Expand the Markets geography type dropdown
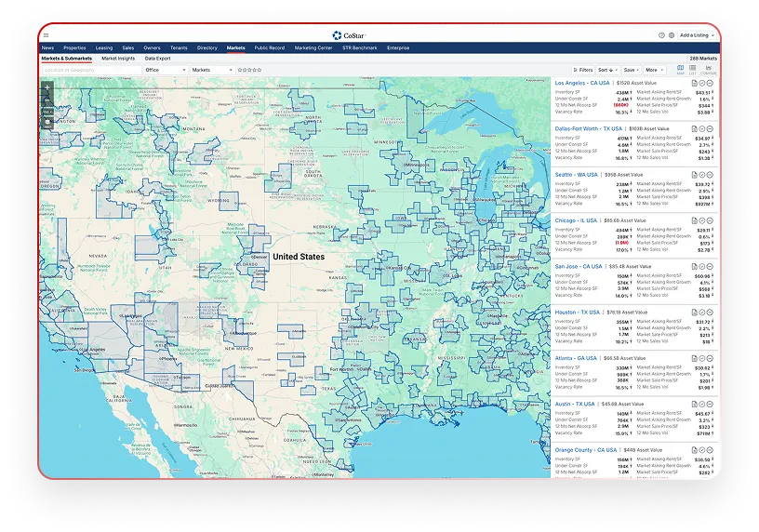 point(212,70)
